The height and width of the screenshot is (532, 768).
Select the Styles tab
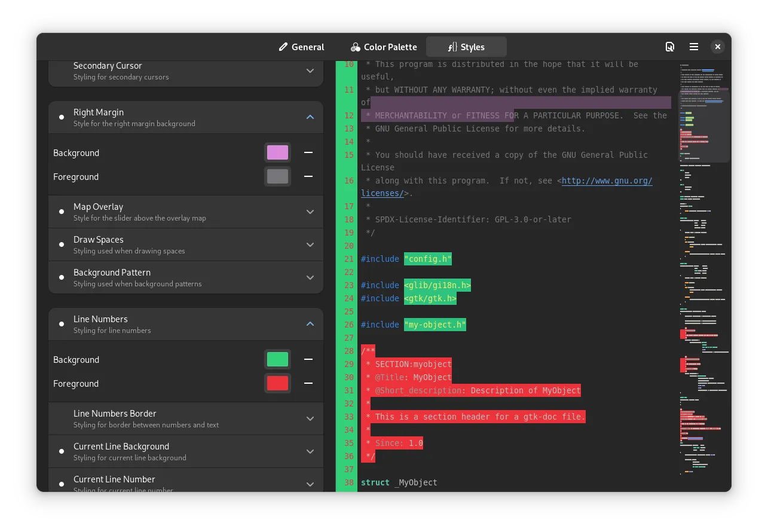466,47
